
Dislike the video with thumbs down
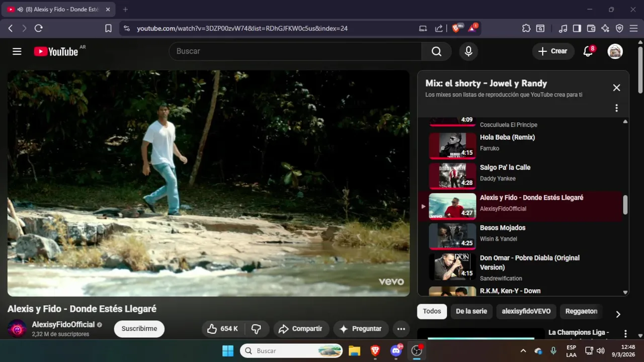point(257,329)
